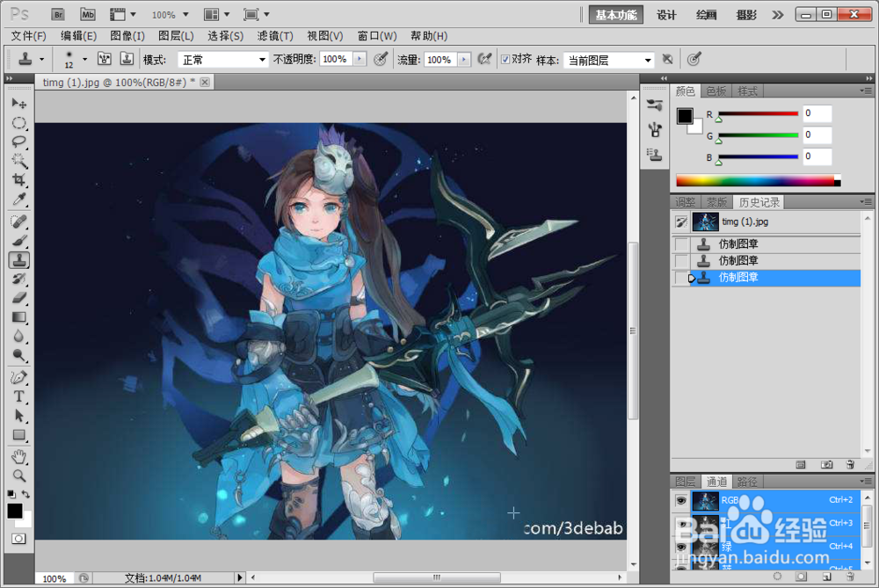Select the Eyedropper tool
Screen dimensions: 879x588
[19, 200]
